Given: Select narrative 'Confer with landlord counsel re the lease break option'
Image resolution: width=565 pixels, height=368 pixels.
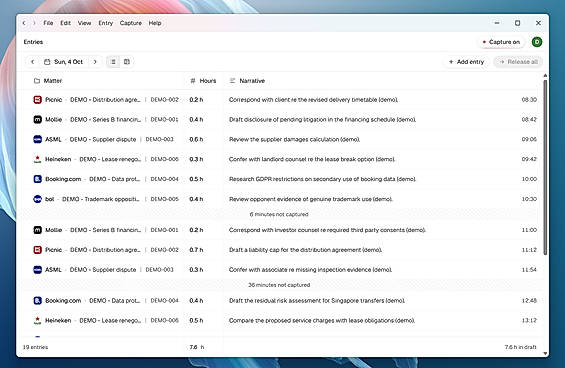Looking at the screenshot, I should pyautogui.click(x=312, y=159).
